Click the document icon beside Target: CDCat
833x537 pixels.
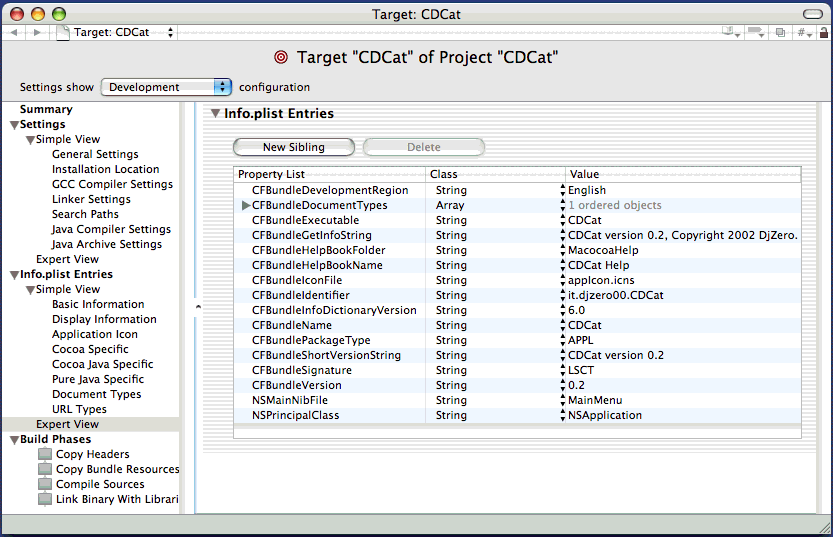point(63,33)
